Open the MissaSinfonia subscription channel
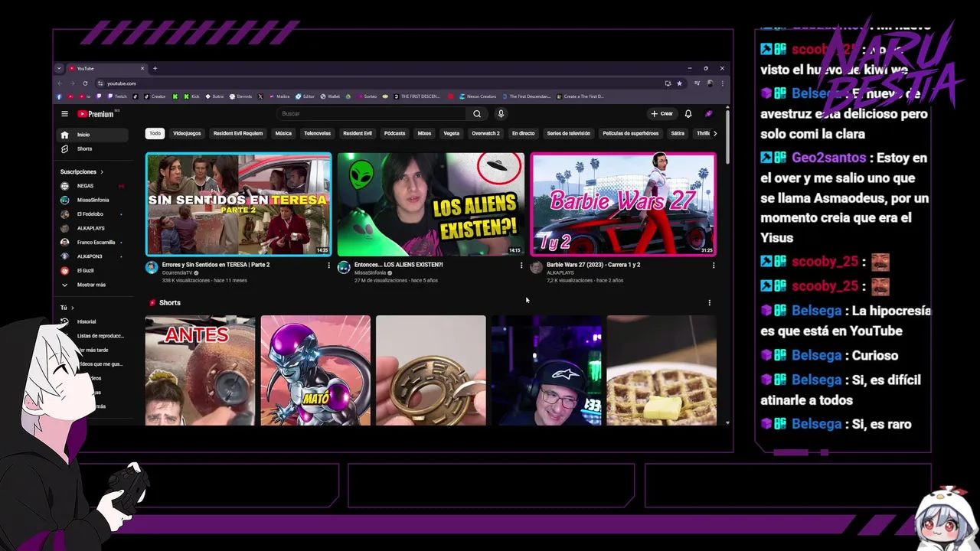Image resolution: width=980 pixels, height=551 pixels. 93,200
